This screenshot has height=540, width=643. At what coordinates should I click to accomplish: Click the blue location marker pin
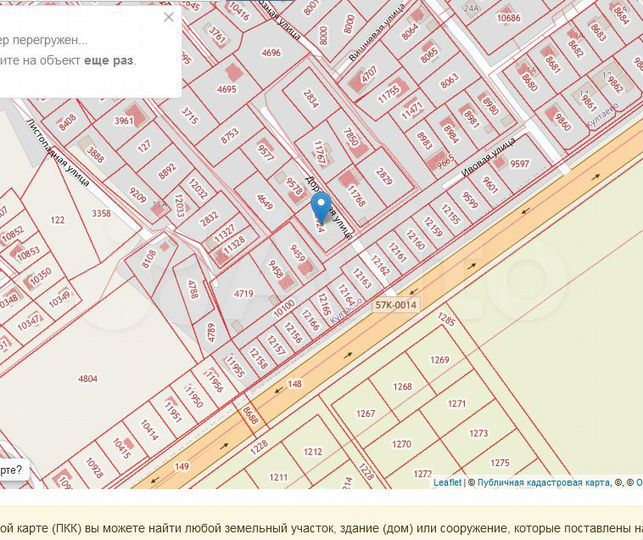[321, 208]
